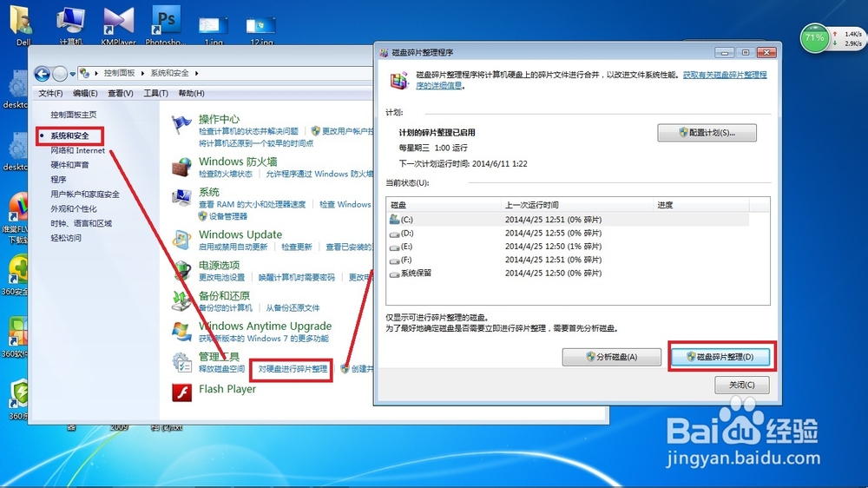Open the 编辑(E) menu
The height and width of the screenshot is (488, 868).
85,93
